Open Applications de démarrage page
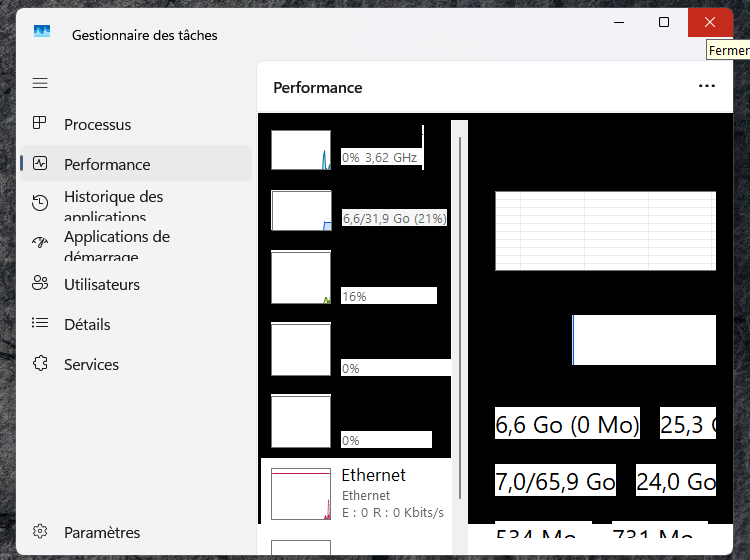This screenshot has height=560, width=750. point(117,246)
